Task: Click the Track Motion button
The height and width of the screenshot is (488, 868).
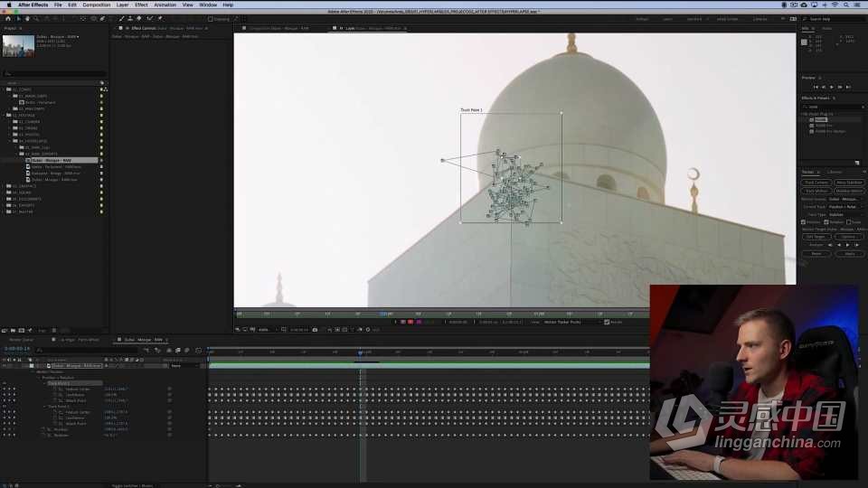Action: (816, 191)
